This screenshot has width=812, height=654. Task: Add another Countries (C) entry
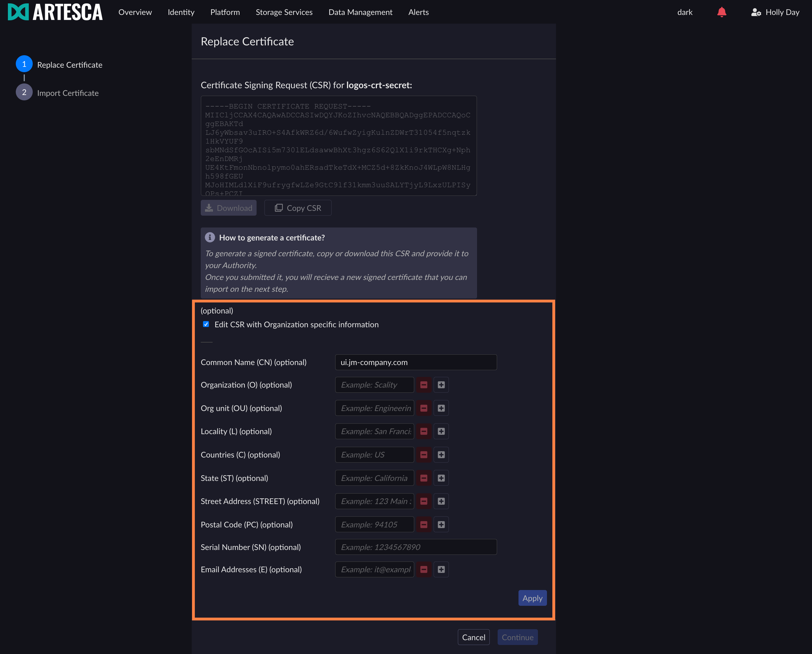(441, 455)
